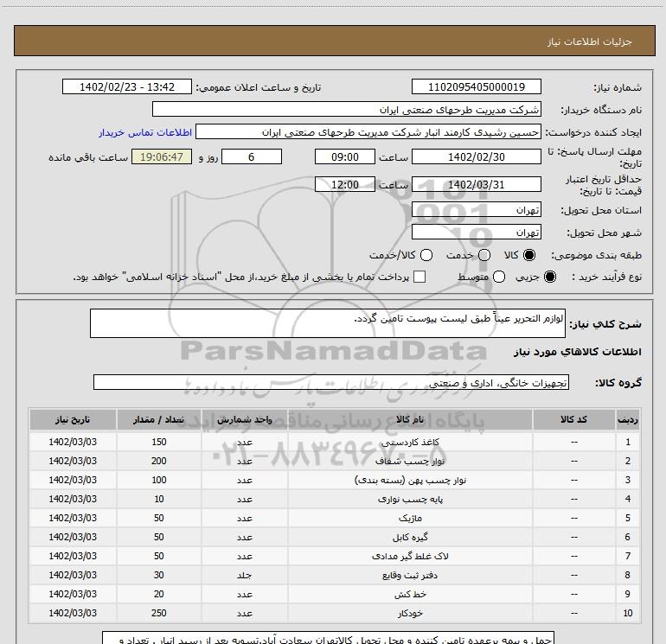Select the جزیی purchase type radio
Screen dimensions: 666x644
550,277
